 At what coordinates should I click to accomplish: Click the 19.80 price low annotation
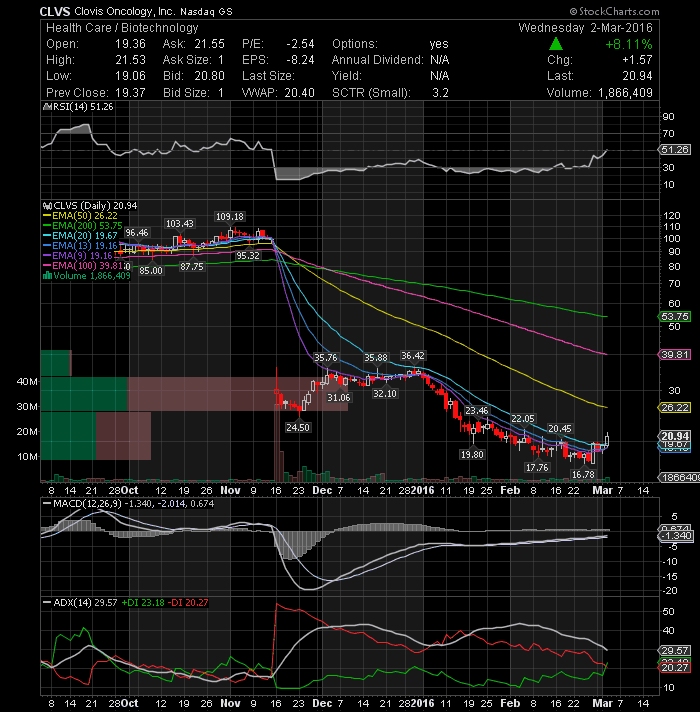click(x=472, y=455)
